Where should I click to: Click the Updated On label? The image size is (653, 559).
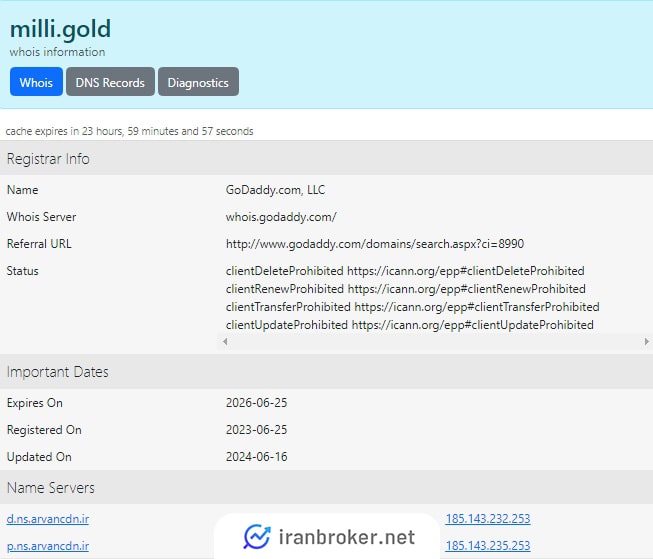pos(39,457)
